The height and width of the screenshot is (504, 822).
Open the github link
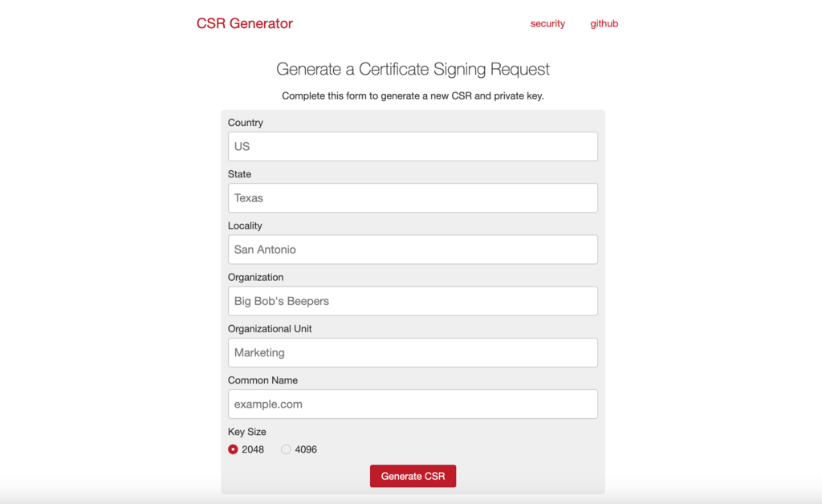[x=604, y=23]
